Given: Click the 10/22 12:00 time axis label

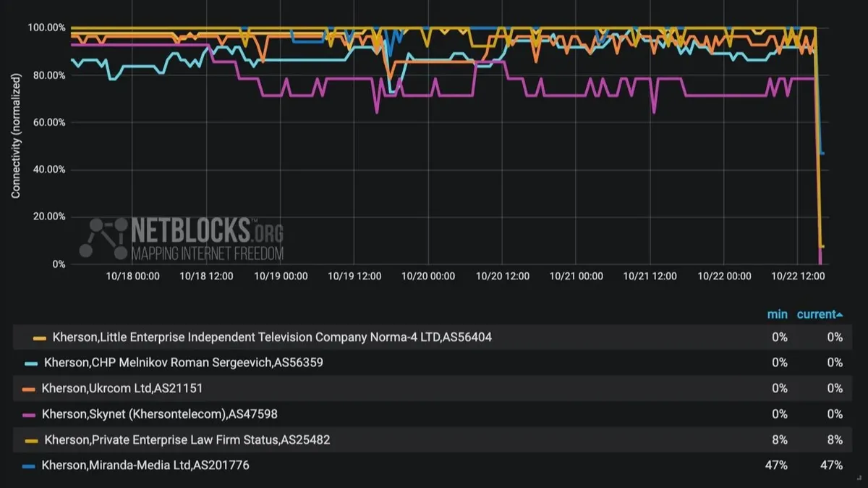Looking at the screenshot, I should pyautogui.click(x=798, y=276).
